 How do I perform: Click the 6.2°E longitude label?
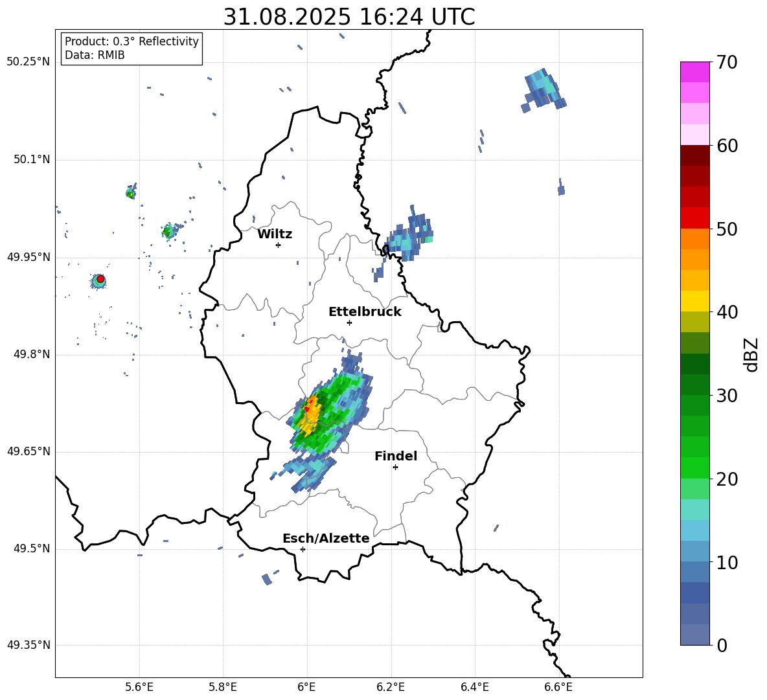(x=391, y=687)
